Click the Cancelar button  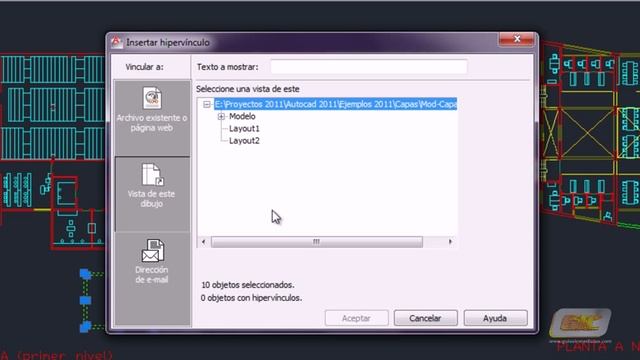point(425,318)
